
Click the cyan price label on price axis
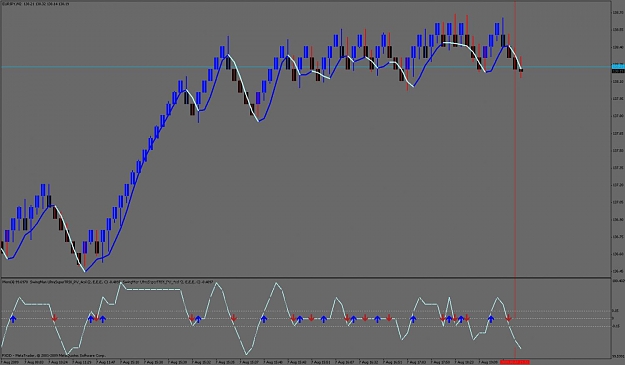pyautogui.click(x=618, y=66)
